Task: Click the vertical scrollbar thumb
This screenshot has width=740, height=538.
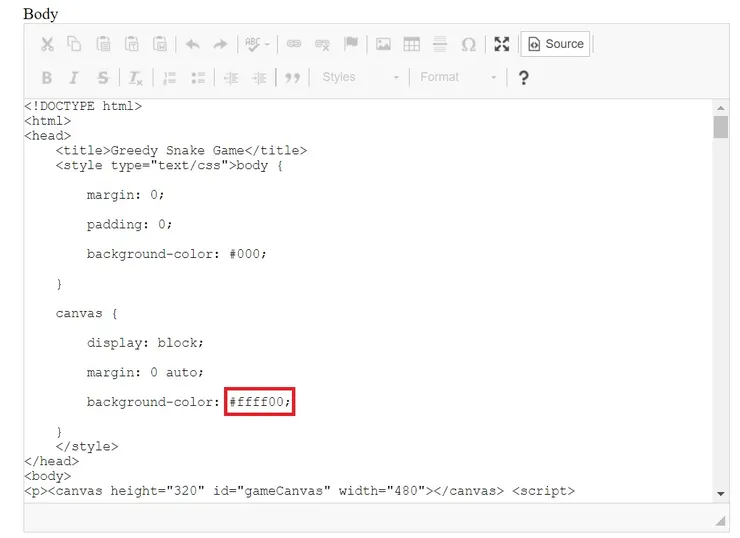Action: pyautogui.click(x=721, y=127)
